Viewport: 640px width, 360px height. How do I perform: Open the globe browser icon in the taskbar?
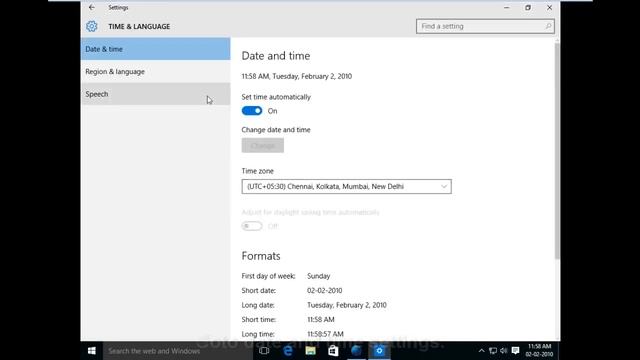tap(356, 351)
